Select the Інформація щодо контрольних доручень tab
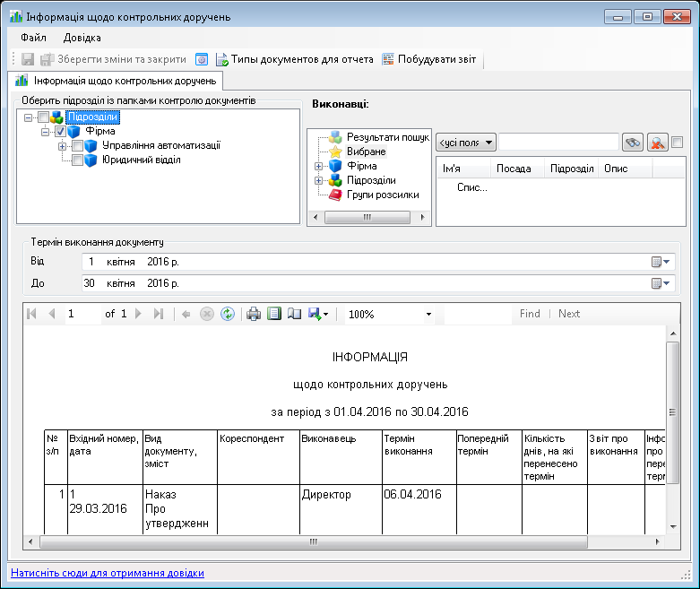This screenshot has width=700, height=589. [116, 81]
